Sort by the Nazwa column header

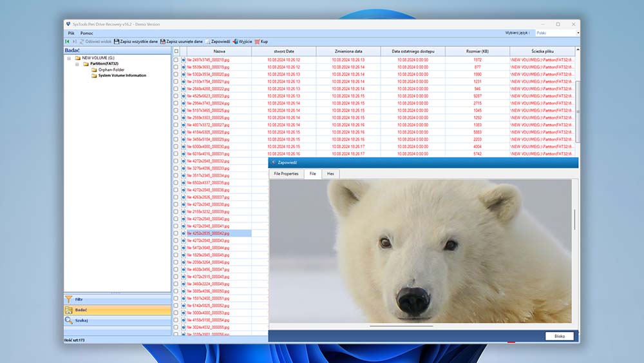click(x=219, y=52)
